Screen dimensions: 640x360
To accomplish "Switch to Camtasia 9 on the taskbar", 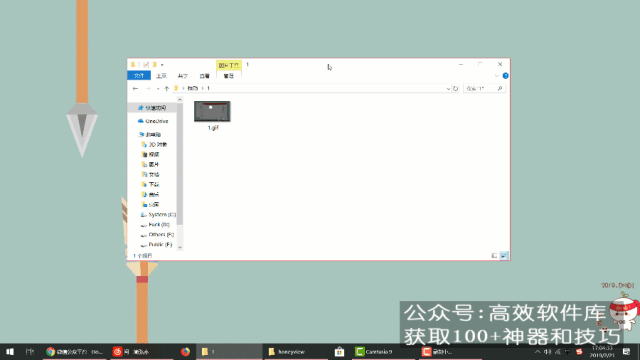I will (382, 351).
